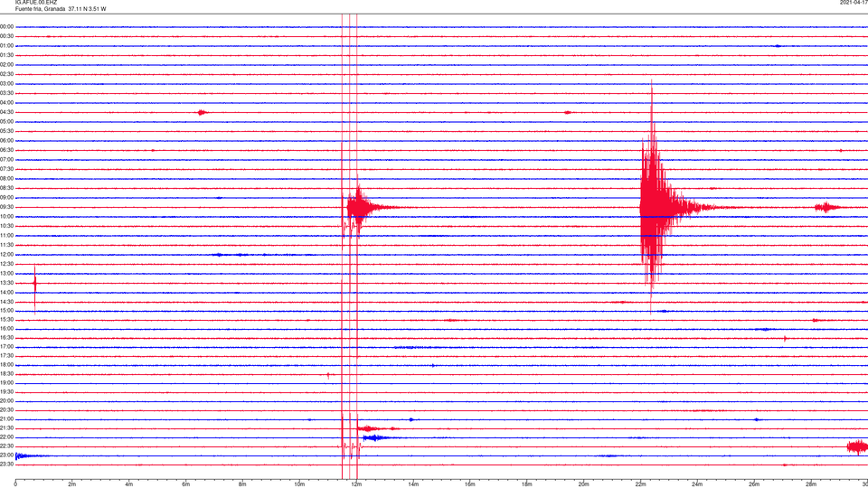868x488 pixels.
Task: Click the 26m tick label on time axis
Action: coord(754,484)
